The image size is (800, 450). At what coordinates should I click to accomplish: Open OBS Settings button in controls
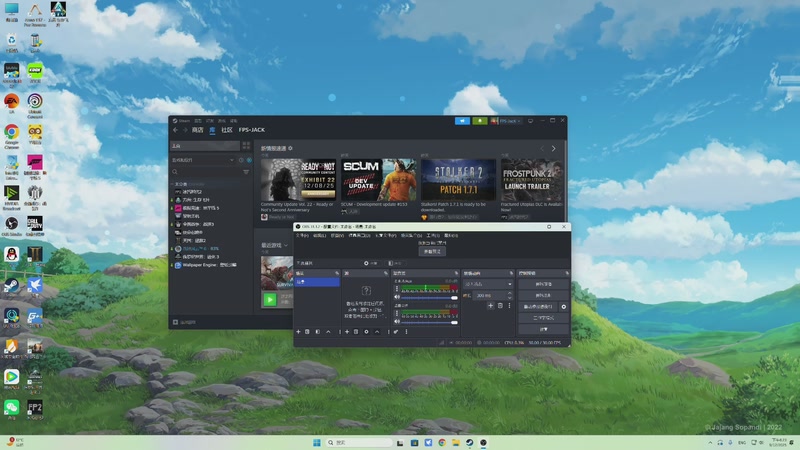(543, 329)
